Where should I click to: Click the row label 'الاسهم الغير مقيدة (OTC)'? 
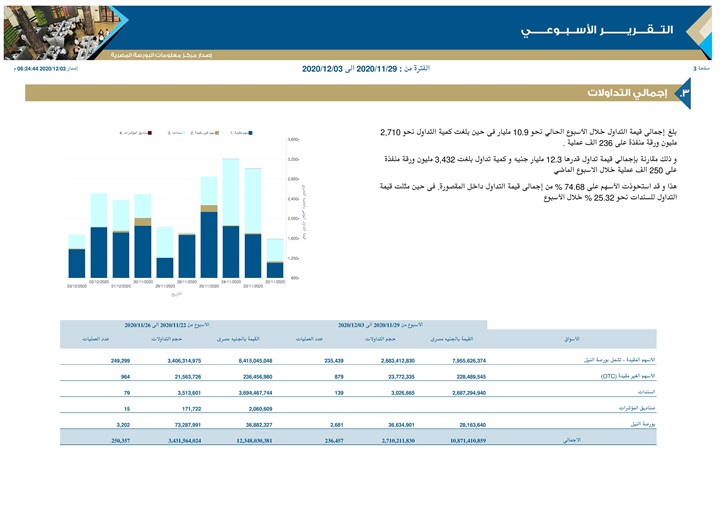(628, 376)
